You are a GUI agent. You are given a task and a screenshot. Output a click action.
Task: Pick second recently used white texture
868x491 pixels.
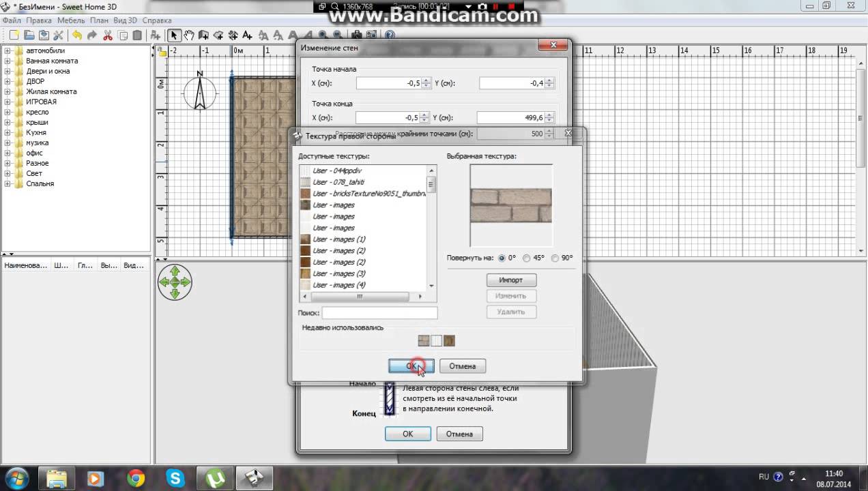click(436, 340)
